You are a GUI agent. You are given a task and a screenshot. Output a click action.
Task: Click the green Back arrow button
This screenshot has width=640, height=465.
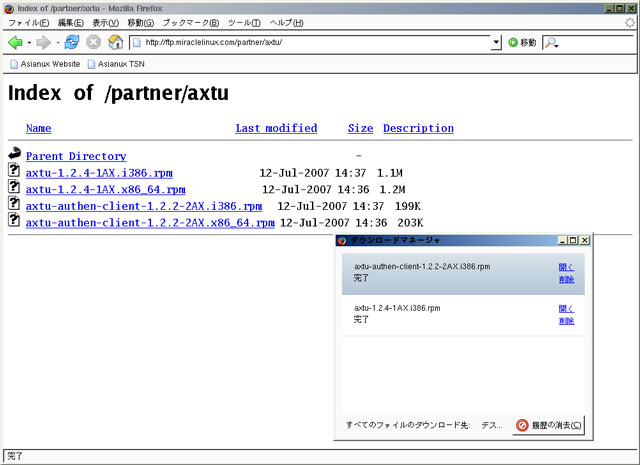[15, 42]
